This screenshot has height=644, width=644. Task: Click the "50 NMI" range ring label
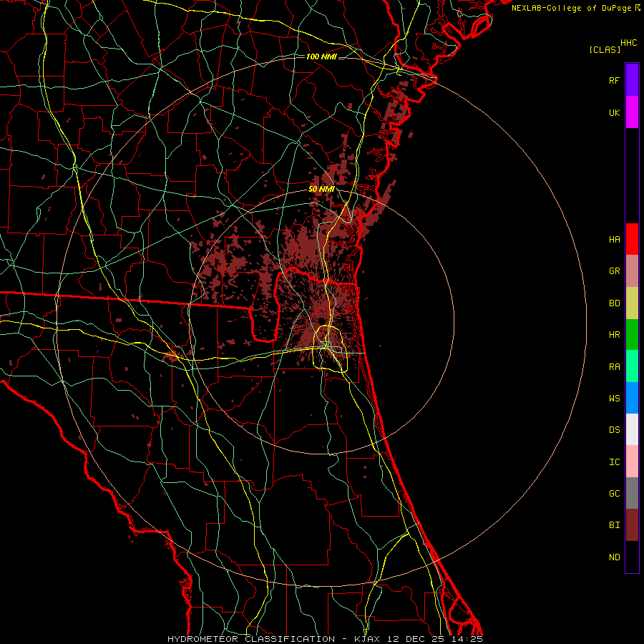click(321, 189)
